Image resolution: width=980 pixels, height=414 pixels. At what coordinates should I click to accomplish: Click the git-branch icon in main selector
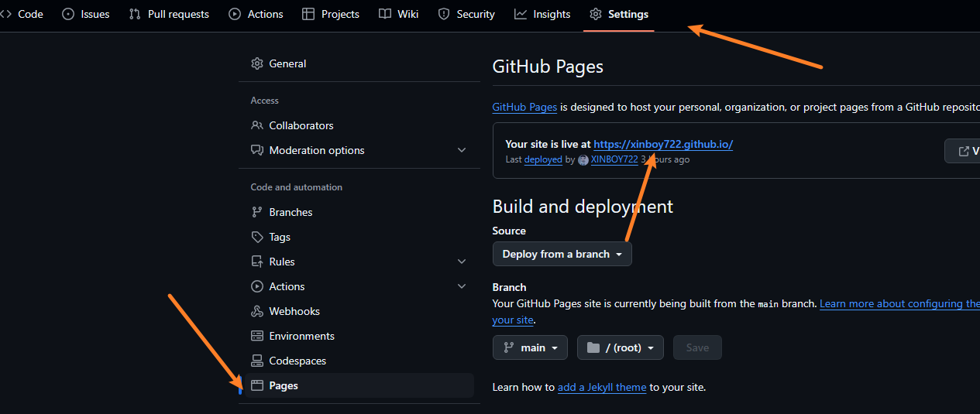pos(509,347)
